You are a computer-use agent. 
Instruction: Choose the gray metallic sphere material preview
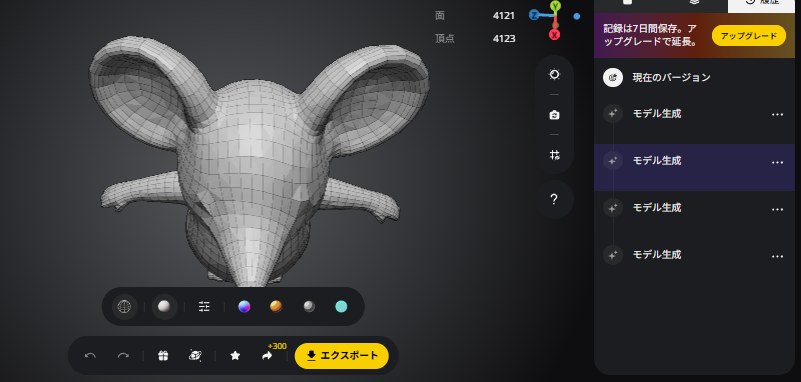click(x=309, y=306)
